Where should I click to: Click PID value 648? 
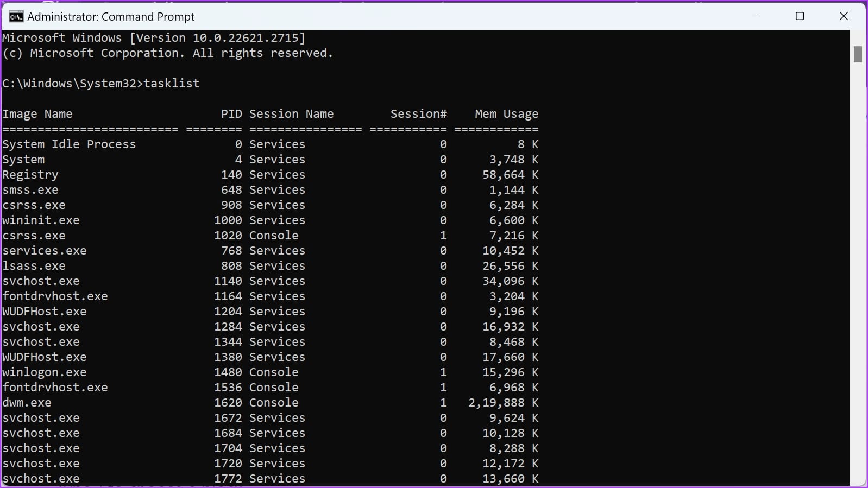click(231, 190)
